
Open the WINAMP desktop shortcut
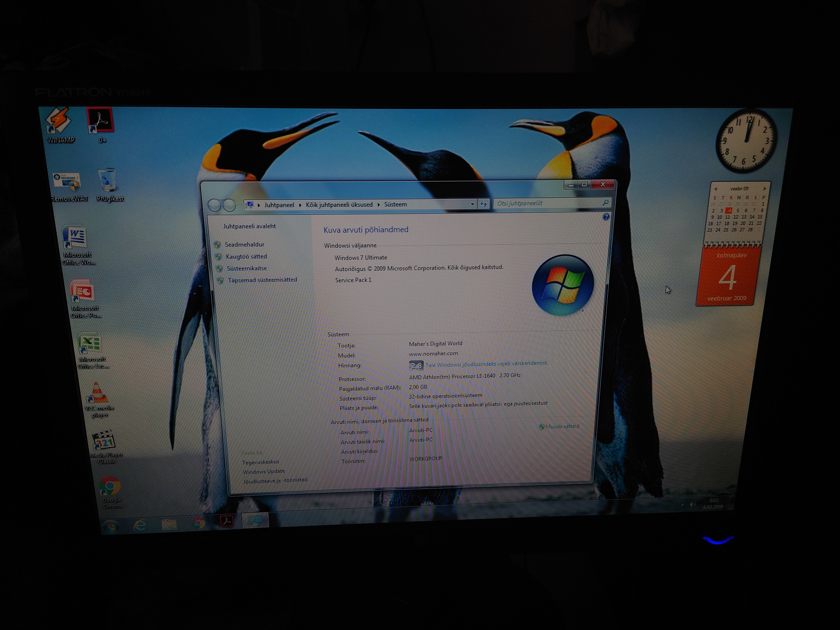pyautogui.click(x=60, y=126)
